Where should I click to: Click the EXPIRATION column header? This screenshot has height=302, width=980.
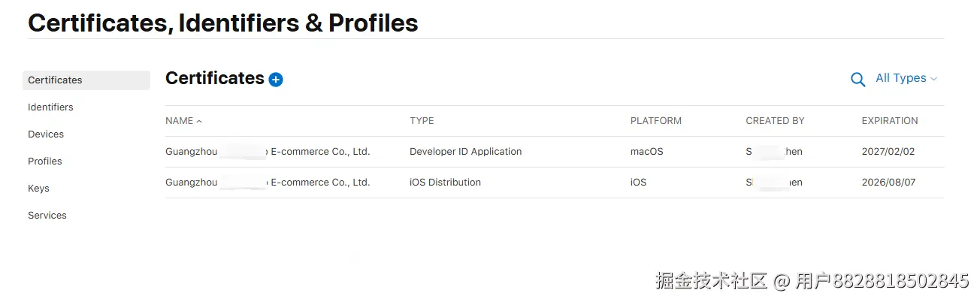tap(890, 121)
